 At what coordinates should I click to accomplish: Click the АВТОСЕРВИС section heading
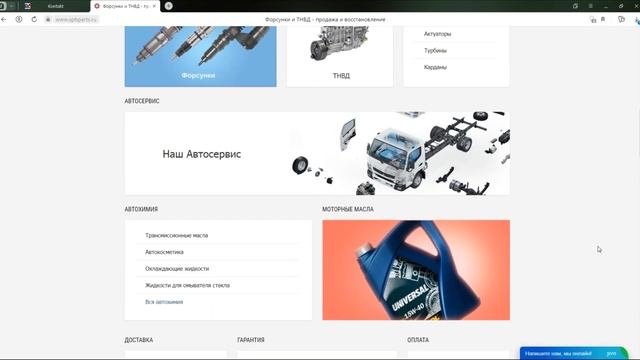(x=142, y=101)
